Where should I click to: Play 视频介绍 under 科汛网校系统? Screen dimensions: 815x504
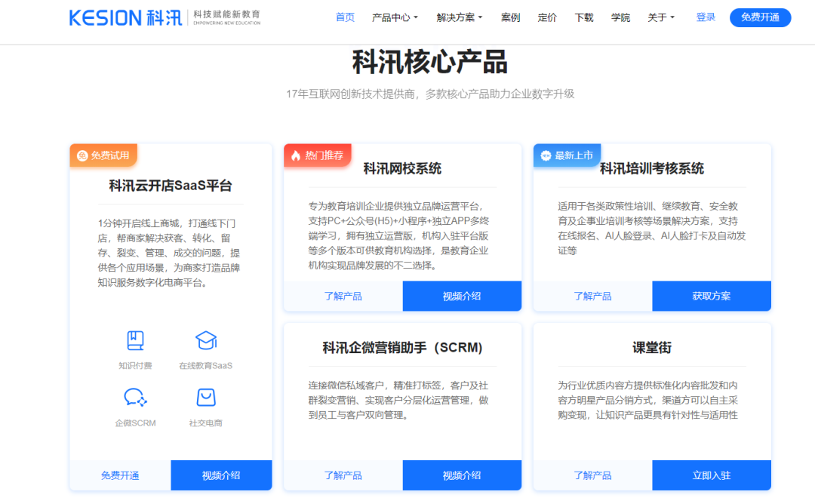(462, 297)
